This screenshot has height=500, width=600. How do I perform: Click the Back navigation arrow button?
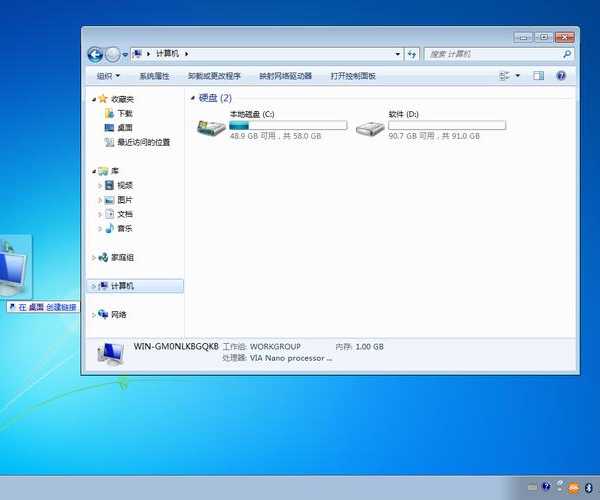(x=96, y=54)
